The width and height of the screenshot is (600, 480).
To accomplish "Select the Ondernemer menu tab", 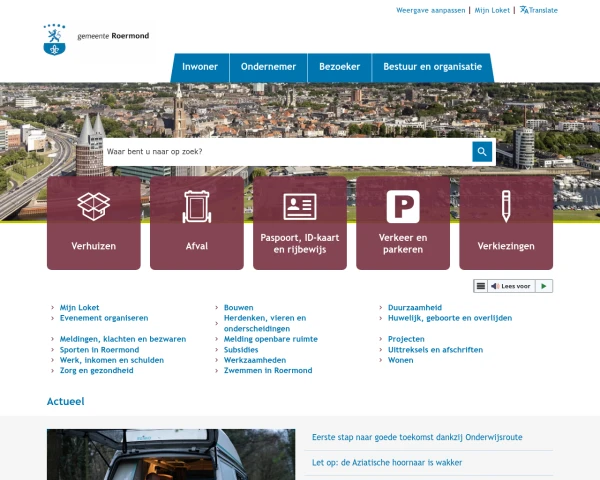I will [268, 67].
